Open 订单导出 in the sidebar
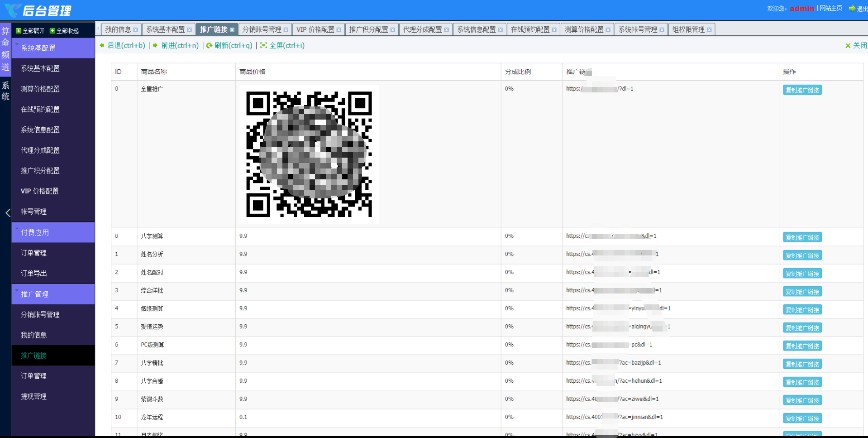The width and height of the screenshot is (868, 438). point(53,273)
